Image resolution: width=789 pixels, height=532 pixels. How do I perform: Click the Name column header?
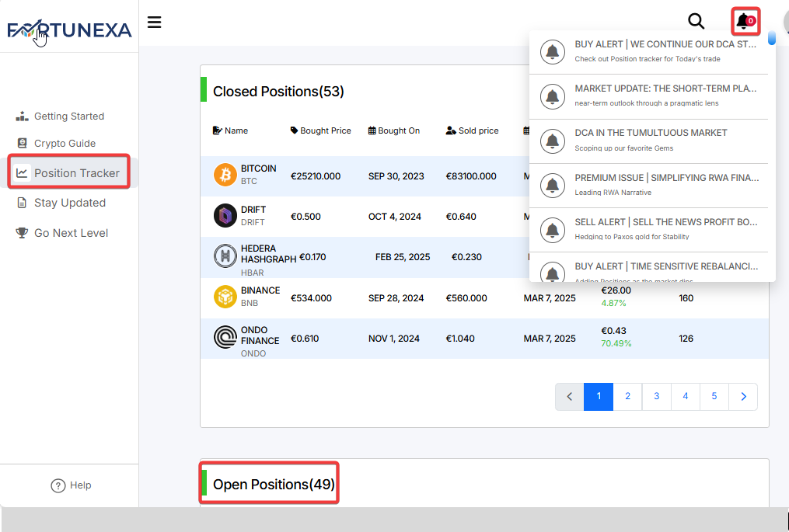pos(230,130)
